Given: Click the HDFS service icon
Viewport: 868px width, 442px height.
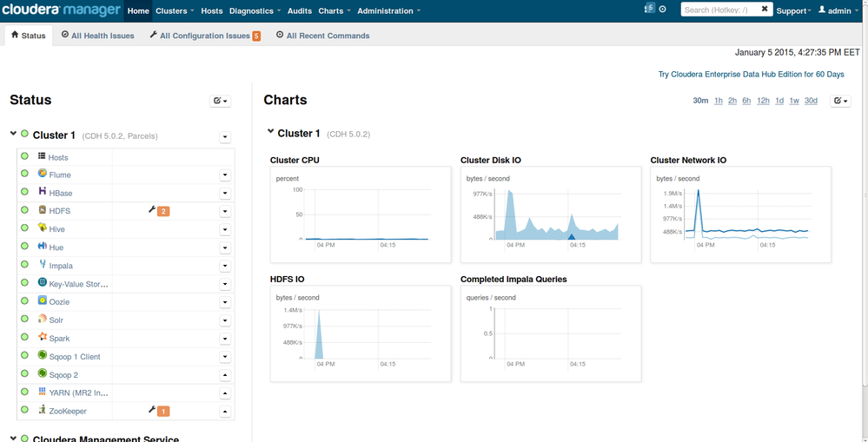Looking at the screenshot, I should tap(42, 210).
